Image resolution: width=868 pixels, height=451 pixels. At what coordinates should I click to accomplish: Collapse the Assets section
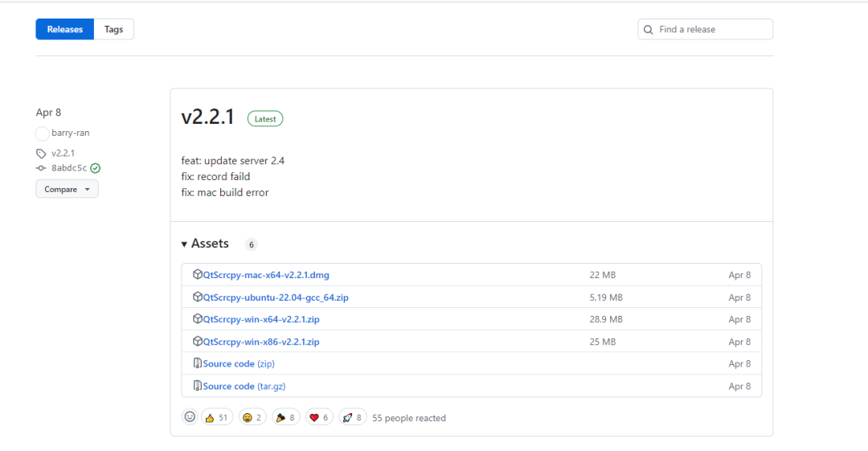point(205,244)
